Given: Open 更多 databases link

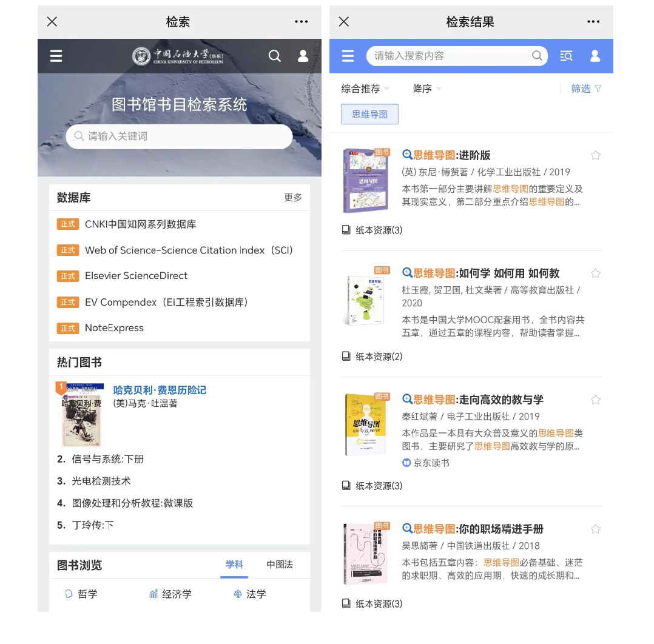Looking at the screenshot, I should (293, 197).
